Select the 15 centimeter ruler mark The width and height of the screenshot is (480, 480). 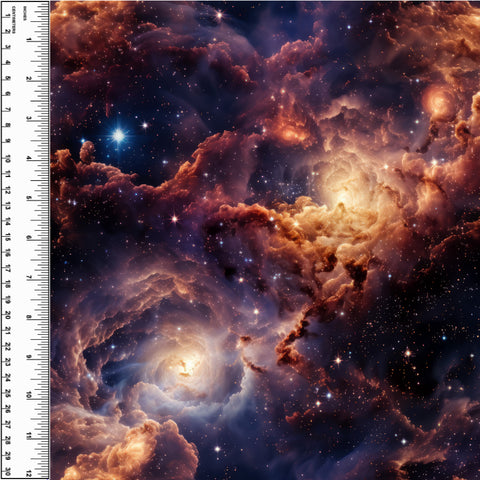coord(7,237)
